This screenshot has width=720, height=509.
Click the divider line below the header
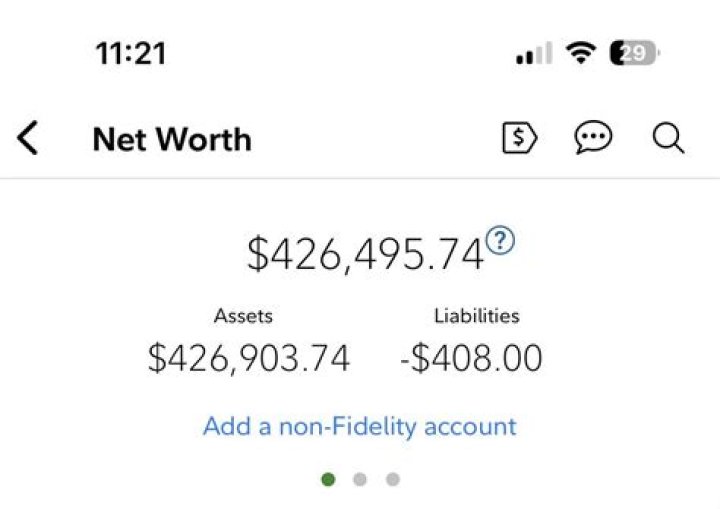click(360, 179)
